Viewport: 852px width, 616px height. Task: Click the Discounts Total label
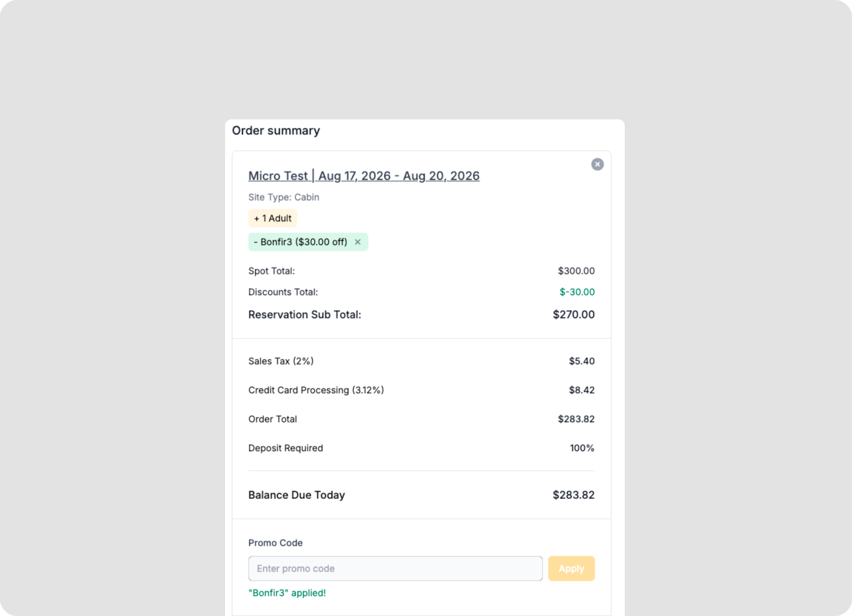283,292
